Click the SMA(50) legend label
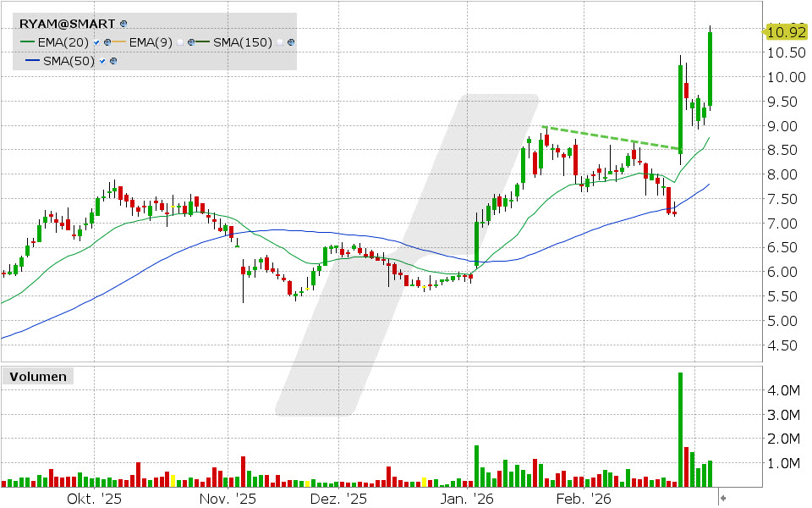The width and height of the screenshot is (812, 508). pos(68,61)
